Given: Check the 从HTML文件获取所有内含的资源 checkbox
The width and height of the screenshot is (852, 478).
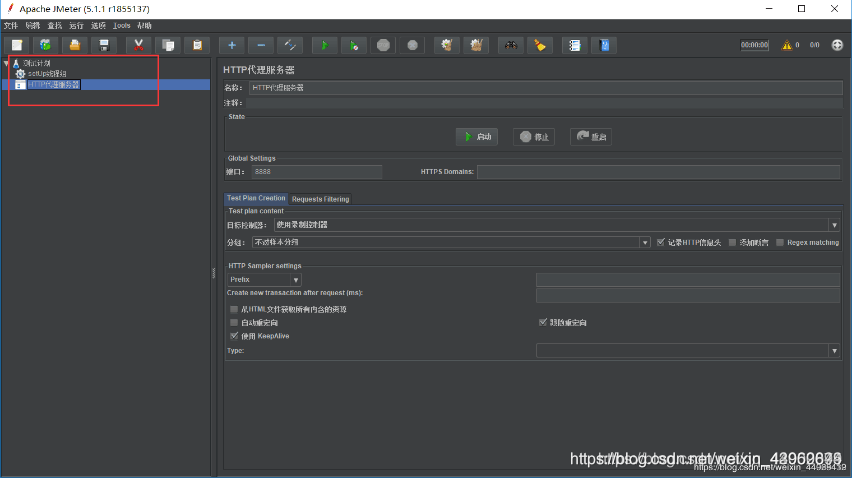Looking at the screenshot, I should [234, 309].
